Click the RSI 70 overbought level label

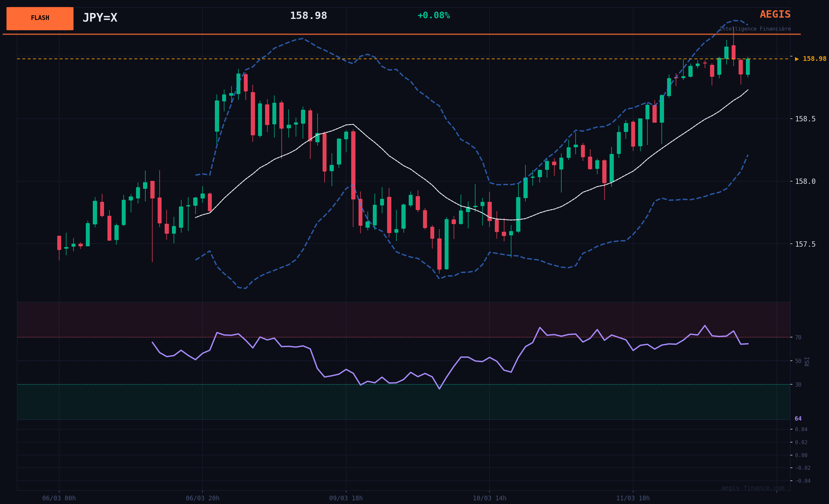(x=798, y=337)
